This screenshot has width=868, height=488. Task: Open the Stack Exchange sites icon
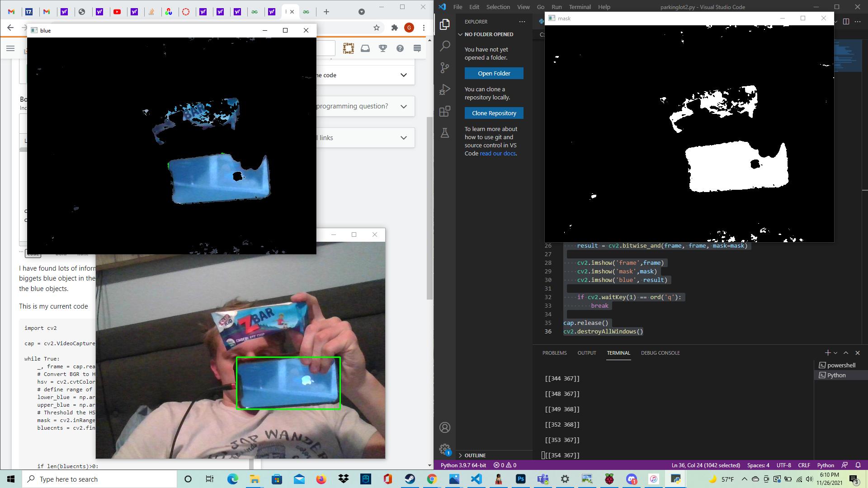[x=417, y=48]
